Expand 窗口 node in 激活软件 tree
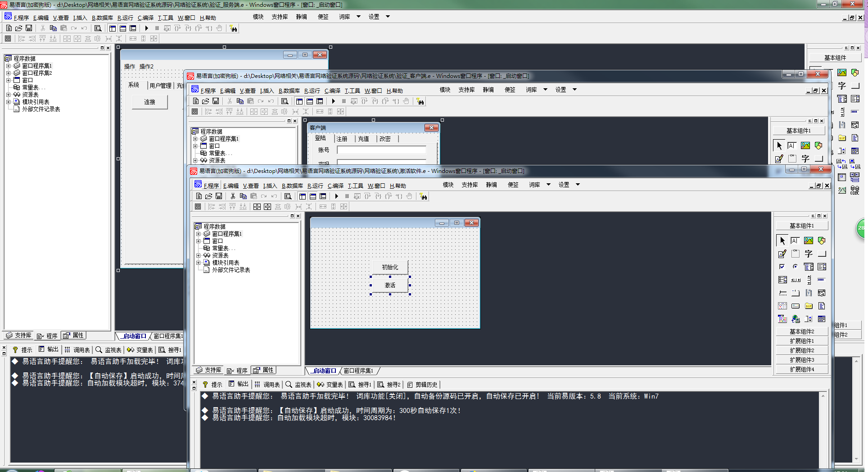868x472 pixels. (198, 241)
